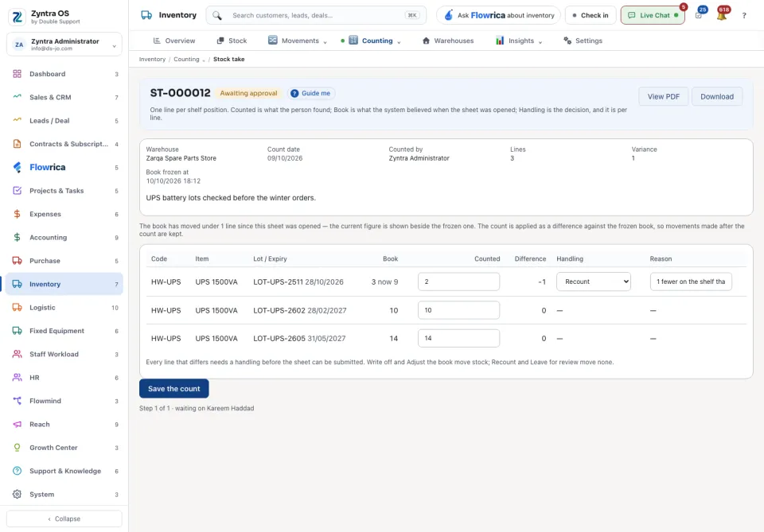Image resolution: width=764 pixels, height=532 pixels.
Task: Open the Handling dropdown set to Recount
Action: (594, 282)
